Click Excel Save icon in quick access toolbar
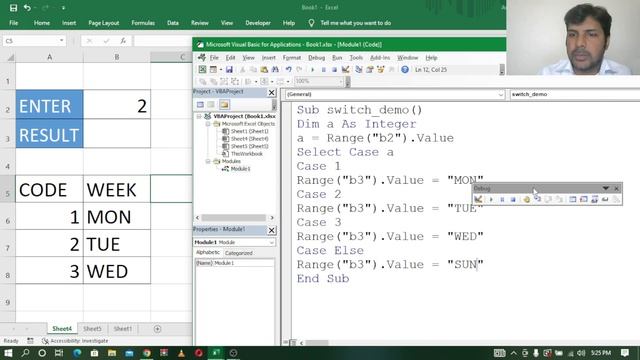This screenshot has width=640, height=360. [x=13, y=8]
